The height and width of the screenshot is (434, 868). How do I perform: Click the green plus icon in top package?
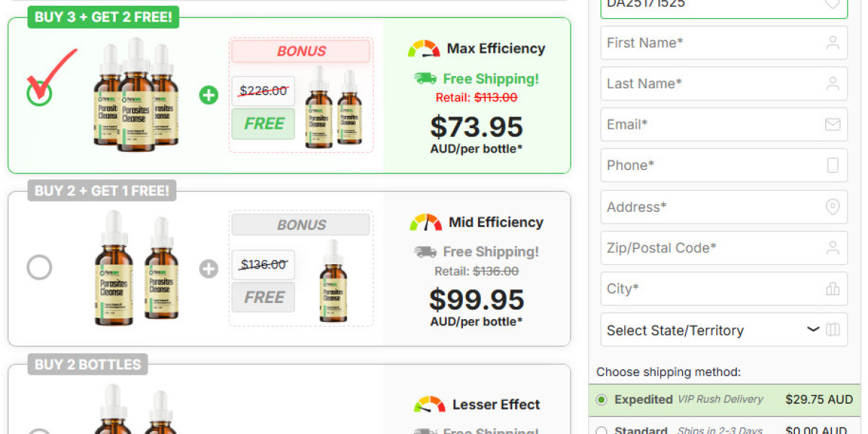208,95
